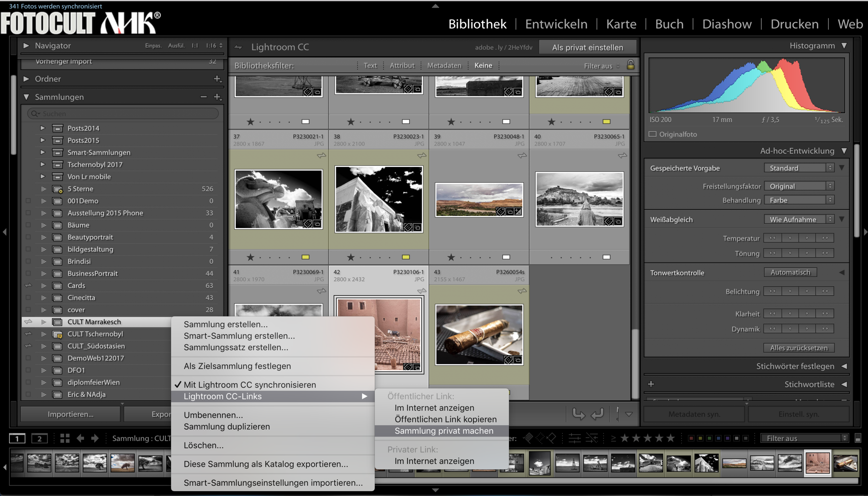Open the Gespeicherte Vorgabe Standard dropdown
Image resolution: width=868 pixels, height=496 pixels.
[x=799, y=168]
